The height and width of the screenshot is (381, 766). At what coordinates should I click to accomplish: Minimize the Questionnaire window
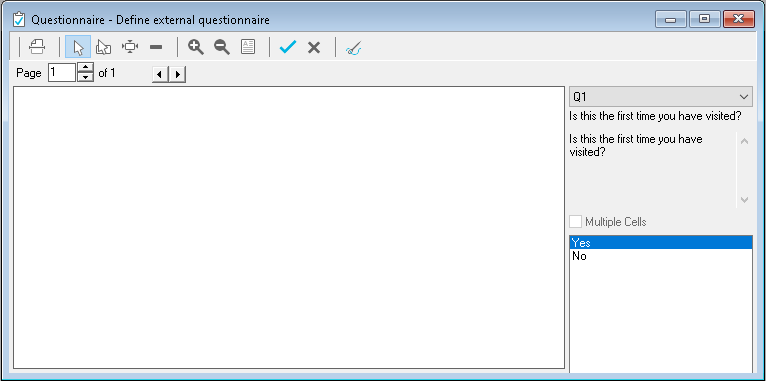[671, 19]
